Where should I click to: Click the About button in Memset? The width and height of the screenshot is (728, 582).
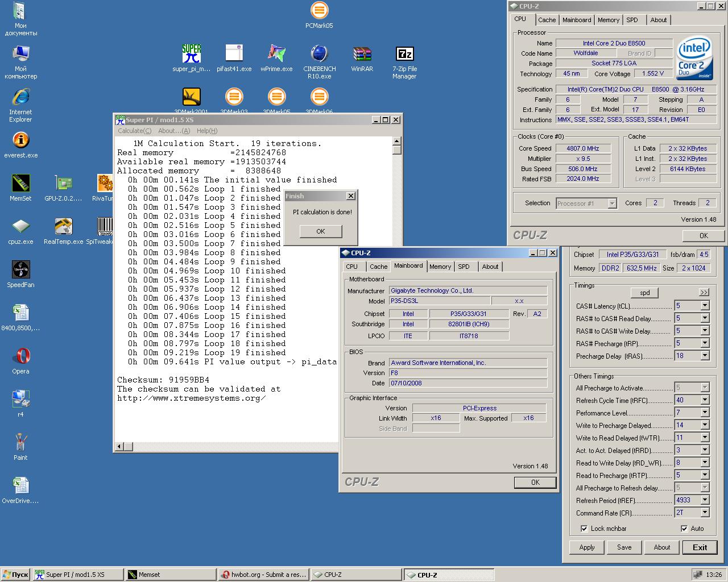coord(661,547)
